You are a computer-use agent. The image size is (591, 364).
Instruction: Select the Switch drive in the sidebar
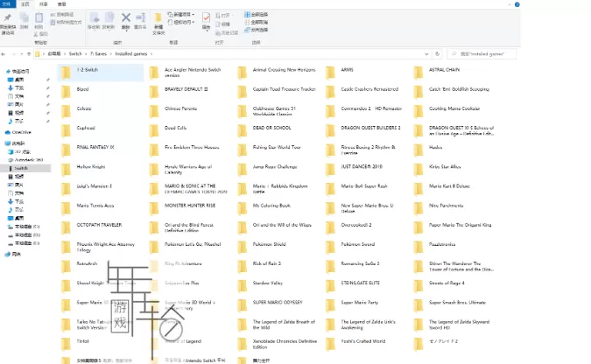point(20,167)
